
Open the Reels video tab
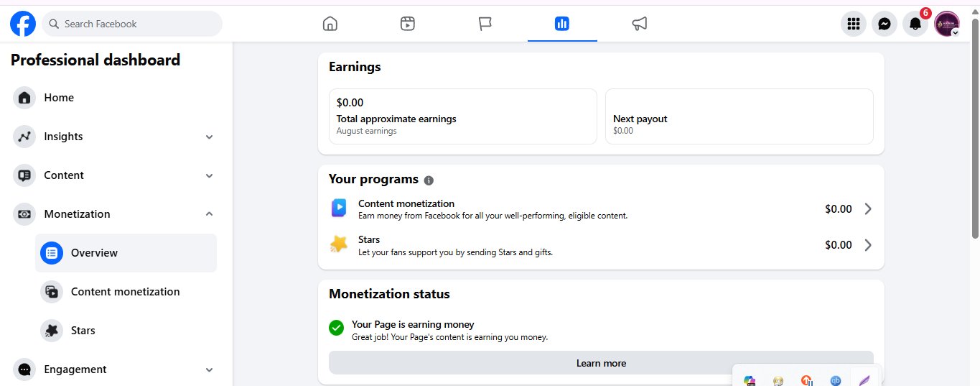408,24
